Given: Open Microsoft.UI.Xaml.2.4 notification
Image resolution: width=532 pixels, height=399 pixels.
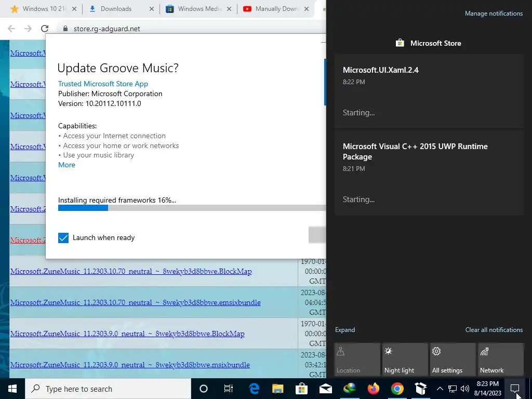Looking at the screenshot, I should click(429, 91).
